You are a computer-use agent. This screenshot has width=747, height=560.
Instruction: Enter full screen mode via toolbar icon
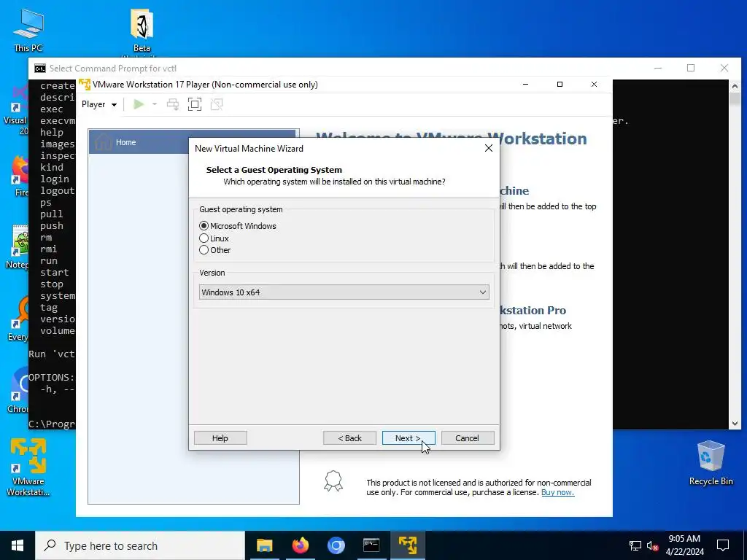coord(195,104)
